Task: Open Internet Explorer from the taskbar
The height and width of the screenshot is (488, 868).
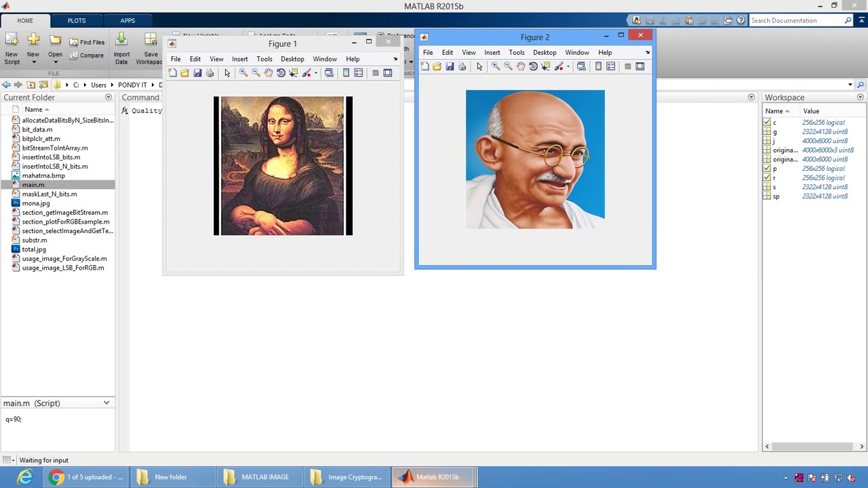Action: coord(25,477)
